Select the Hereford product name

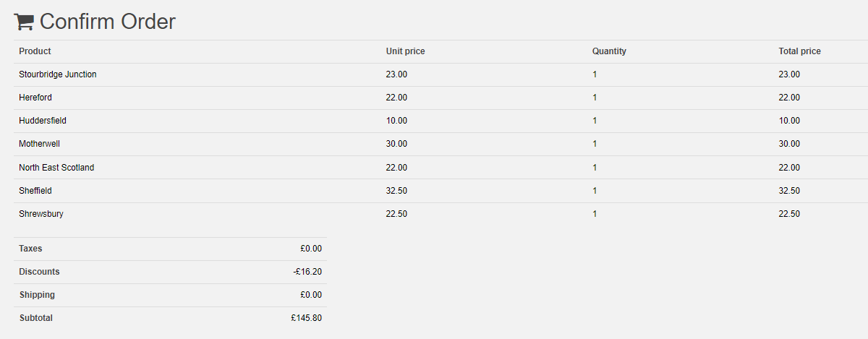35,98
